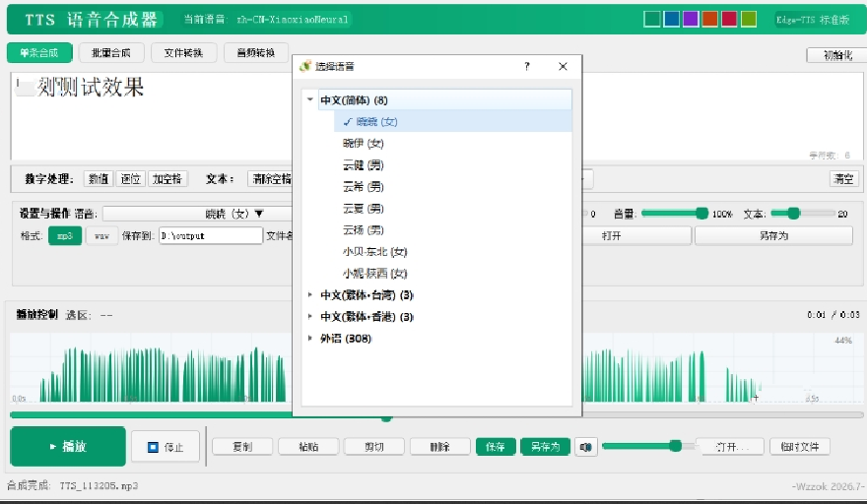Open the 文件转换 tab

pyautogui.click(x=183, y=53)
